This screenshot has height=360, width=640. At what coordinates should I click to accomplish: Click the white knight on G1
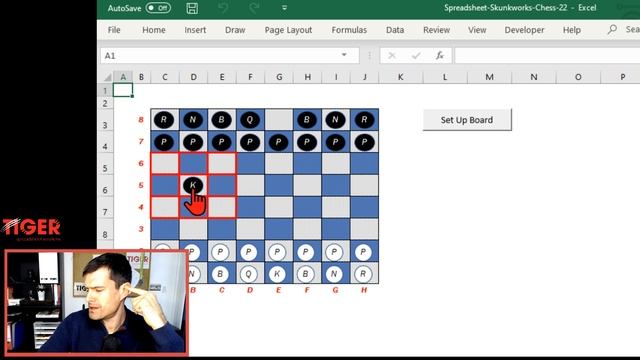pyautogui.click(x=334, y=273)
